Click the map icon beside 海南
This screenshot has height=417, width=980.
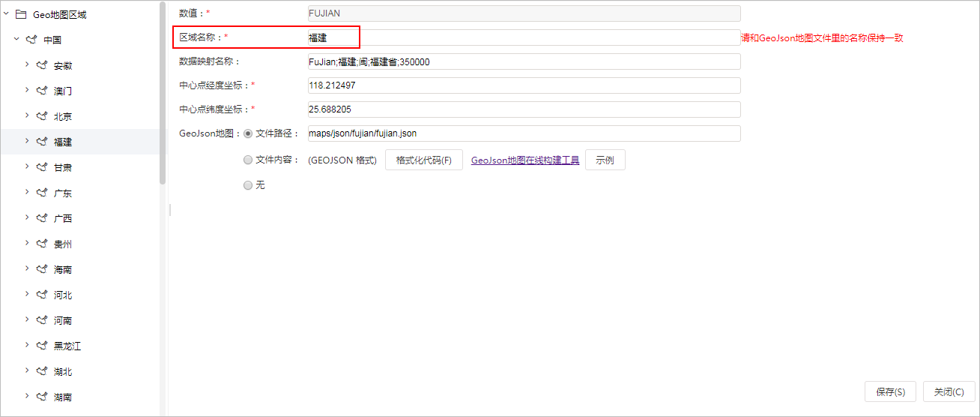[42, 269]
